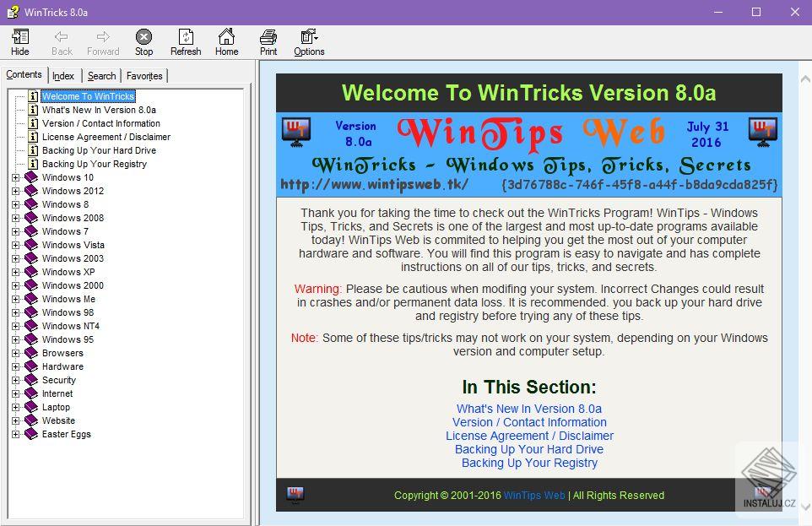Select the Windows NT4 tree entry
The image size is (812, 526).
click(70, 326)
